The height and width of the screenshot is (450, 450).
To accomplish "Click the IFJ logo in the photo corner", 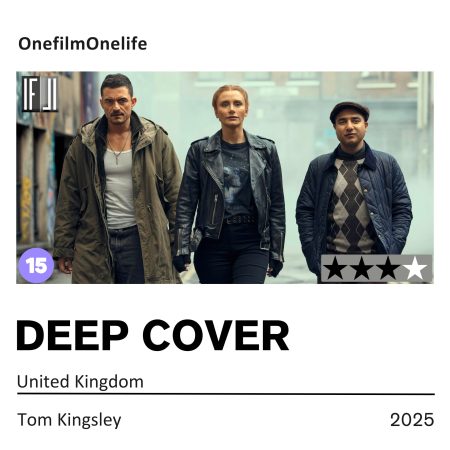I will pyautogui.click(x=40, y=94).
